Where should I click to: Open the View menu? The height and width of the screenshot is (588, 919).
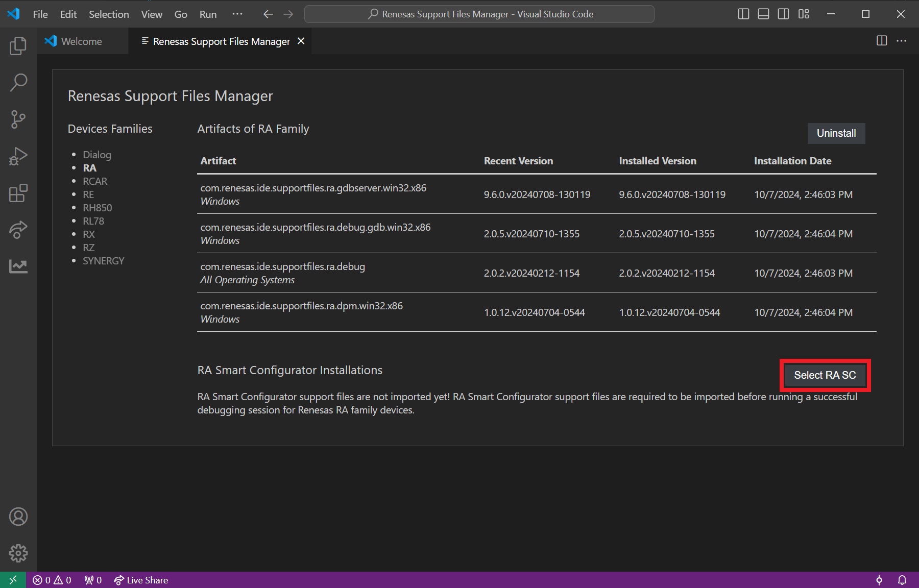pos(152,14)
